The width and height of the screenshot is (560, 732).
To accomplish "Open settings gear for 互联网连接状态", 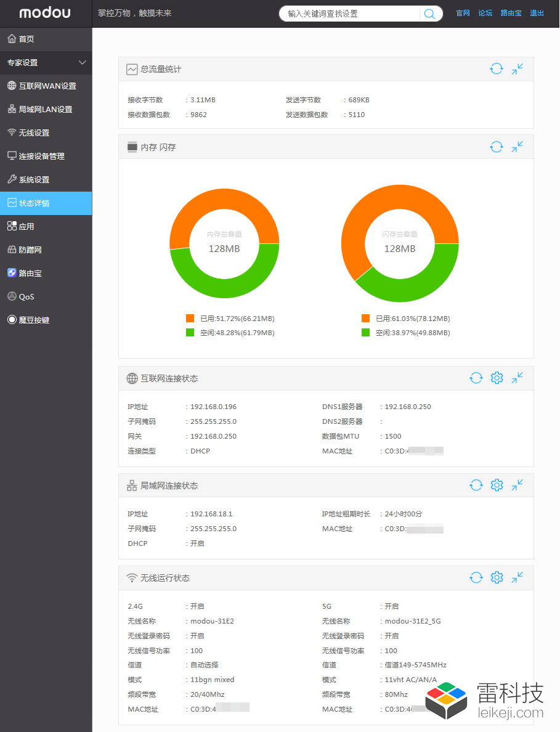I will pyautogui.click(x=497, y=378).
